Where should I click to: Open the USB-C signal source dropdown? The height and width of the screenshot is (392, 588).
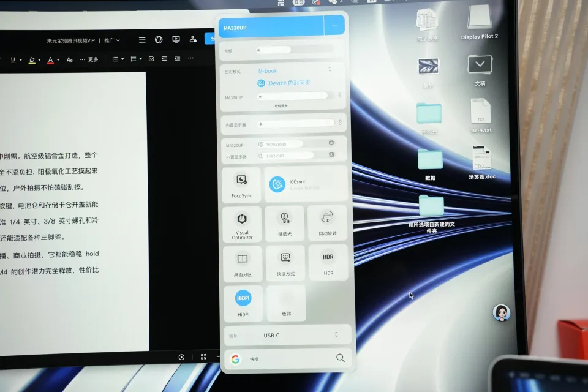tap(336, 335)
